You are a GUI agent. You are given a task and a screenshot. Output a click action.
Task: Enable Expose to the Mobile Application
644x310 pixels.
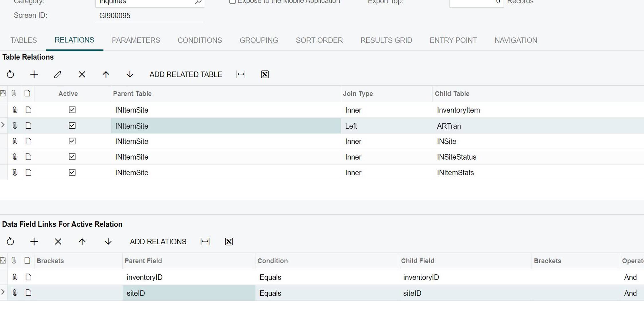click(x=232, y=1)
